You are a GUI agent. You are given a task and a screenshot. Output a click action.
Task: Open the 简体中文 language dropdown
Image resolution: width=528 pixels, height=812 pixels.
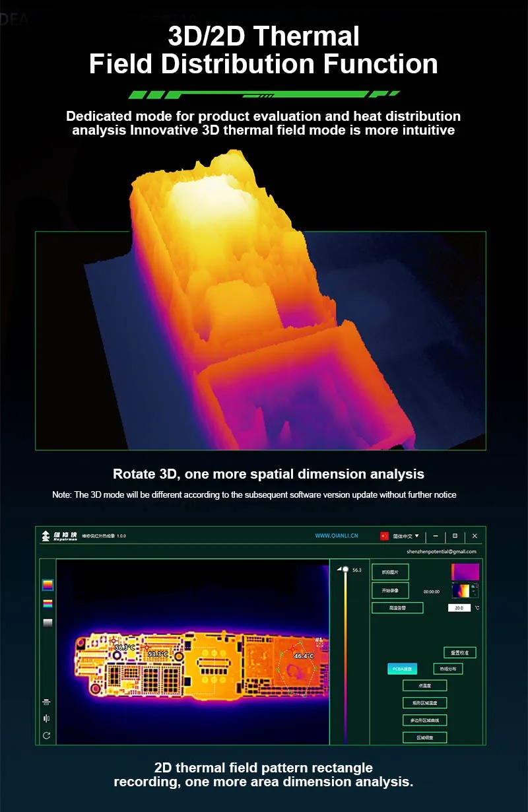click(407, 536)
